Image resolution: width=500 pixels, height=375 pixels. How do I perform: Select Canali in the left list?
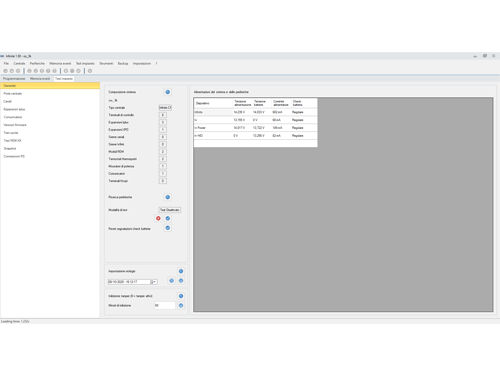50,101
